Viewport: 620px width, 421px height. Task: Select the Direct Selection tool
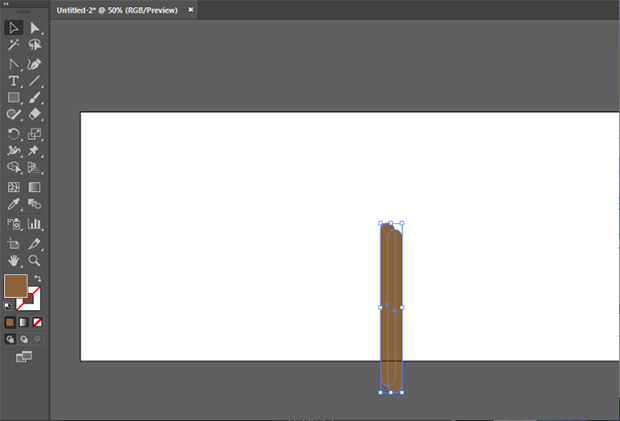35,28
